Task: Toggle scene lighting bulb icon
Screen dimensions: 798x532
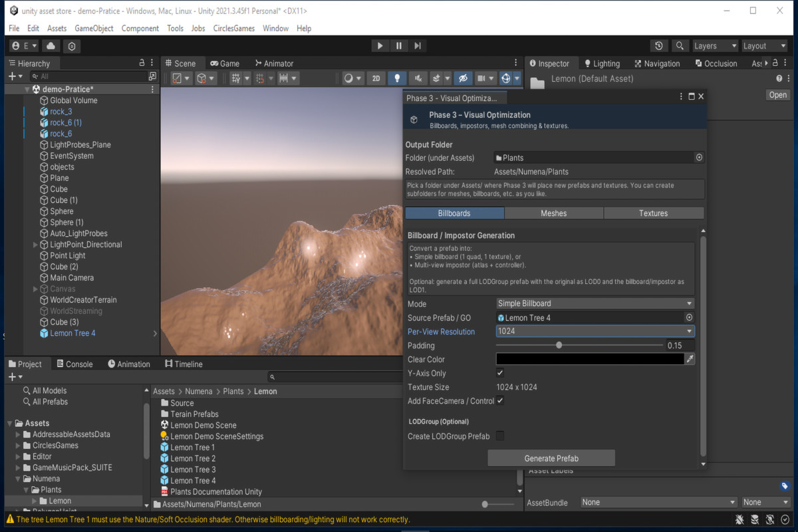Action: tap(397, 78)
